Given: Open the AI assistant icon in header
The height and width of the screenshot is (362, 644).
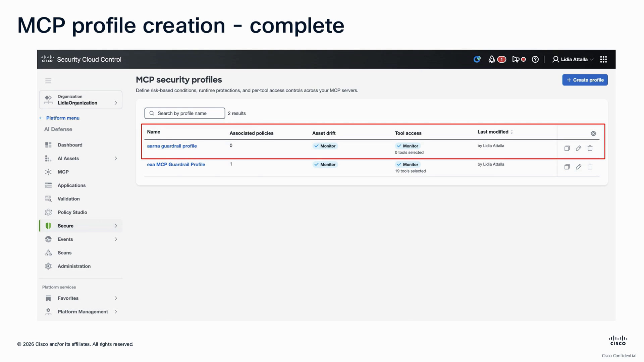Looking at the screenshot, I should 477,59.
